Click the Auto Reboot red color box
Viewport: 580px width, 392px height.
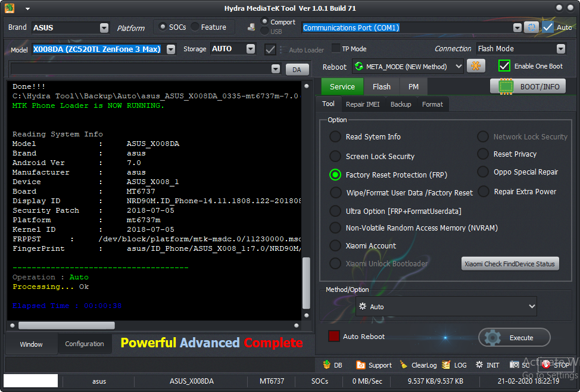pos(334,336)
